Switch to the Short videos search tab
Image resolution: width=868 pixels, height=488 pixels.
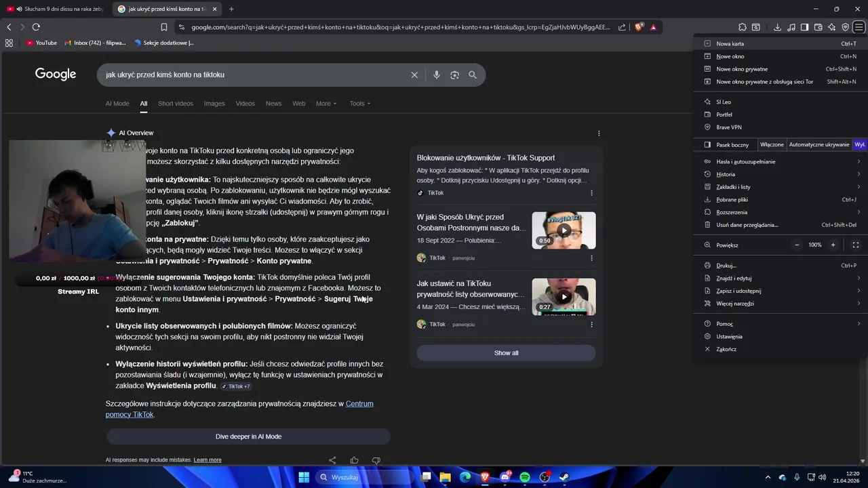(x=176, y=104)
